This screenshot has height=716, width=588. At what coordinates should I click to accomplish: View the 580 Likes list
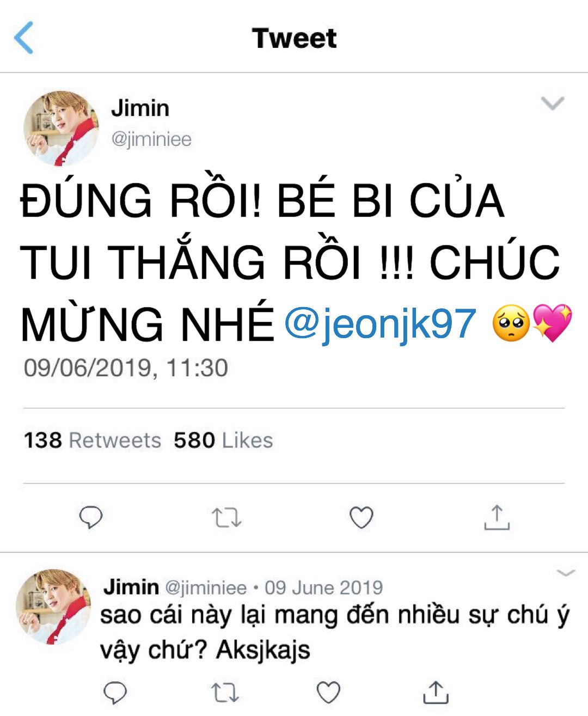point(223,440)
